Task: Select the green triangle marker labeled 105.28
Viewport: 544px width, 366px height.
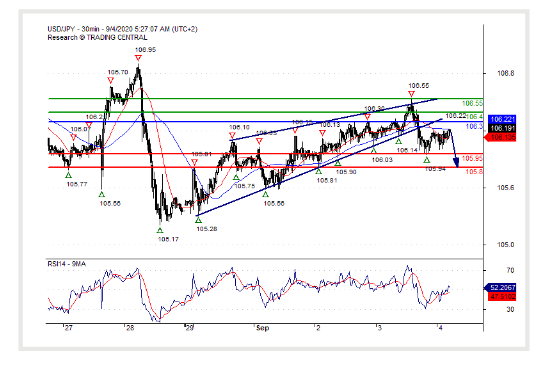Action: pyautogui.click(x=198, y=220)
